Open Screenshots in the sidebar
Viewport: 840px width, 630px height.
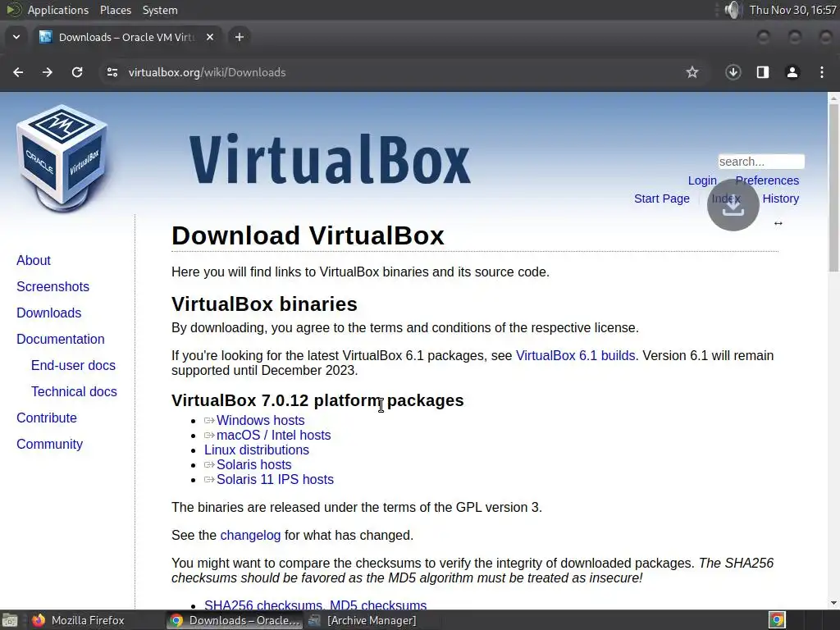pos(52,286)
